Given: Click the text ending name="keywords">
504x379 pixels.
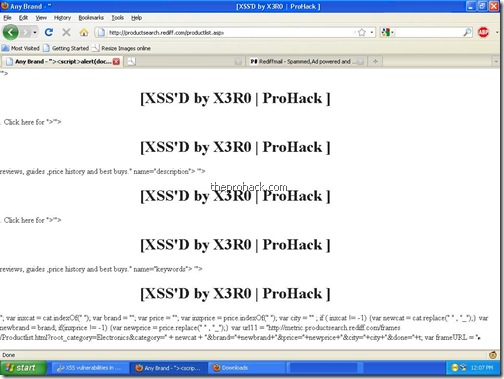Looking at the screenshot, I should [x=101, y=269].
